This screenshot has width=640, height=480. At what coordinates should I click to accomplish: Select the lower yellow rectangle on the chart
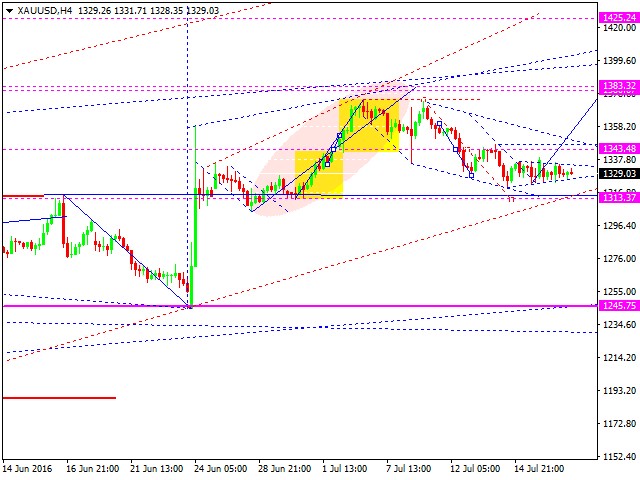319,174
